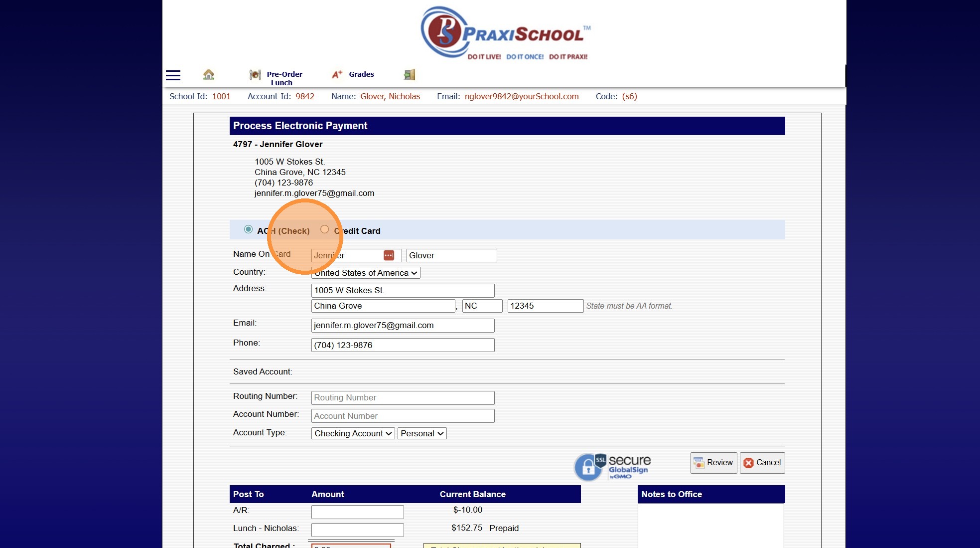Click the A+ Grades icon

(337, 74)
